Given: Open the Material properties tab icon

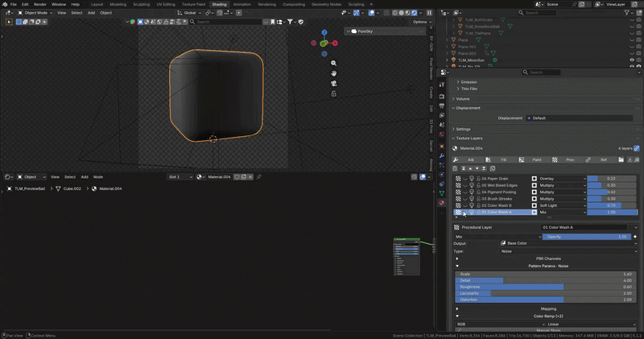Looking at the screenshot, I should (442, 203).
